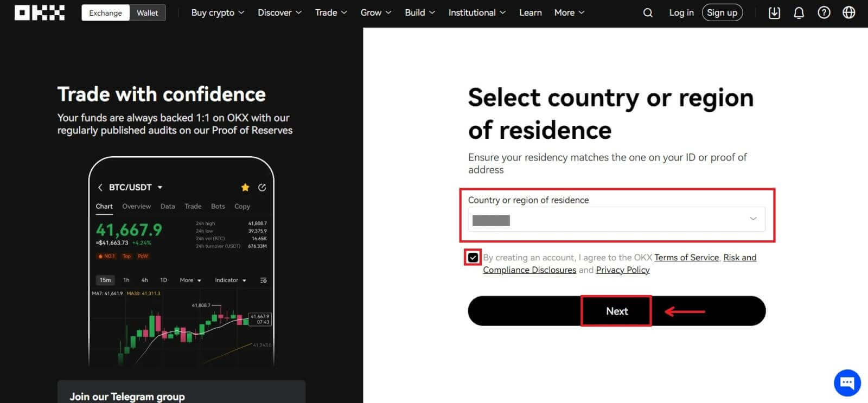The width and height of the screenshot is (868, 403).
Task: Uncheck the terms agreement checkbox
Action: 473,258
